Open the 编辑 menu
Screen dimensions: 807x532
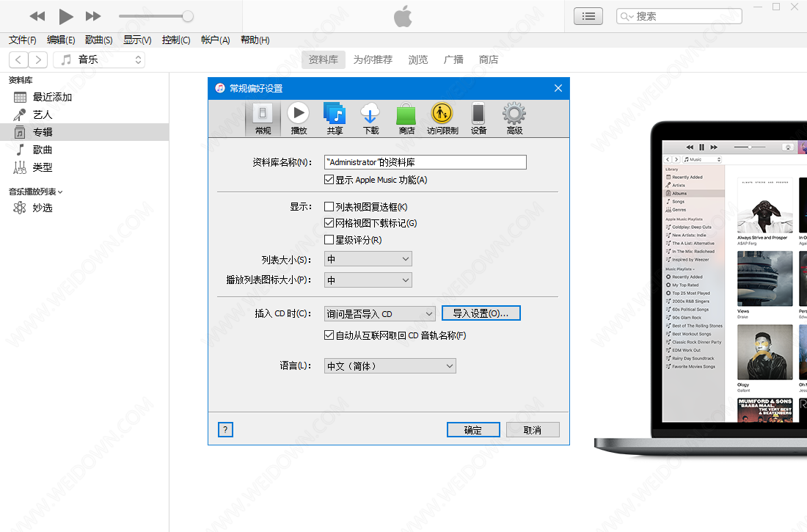click(x=61, y=40)
